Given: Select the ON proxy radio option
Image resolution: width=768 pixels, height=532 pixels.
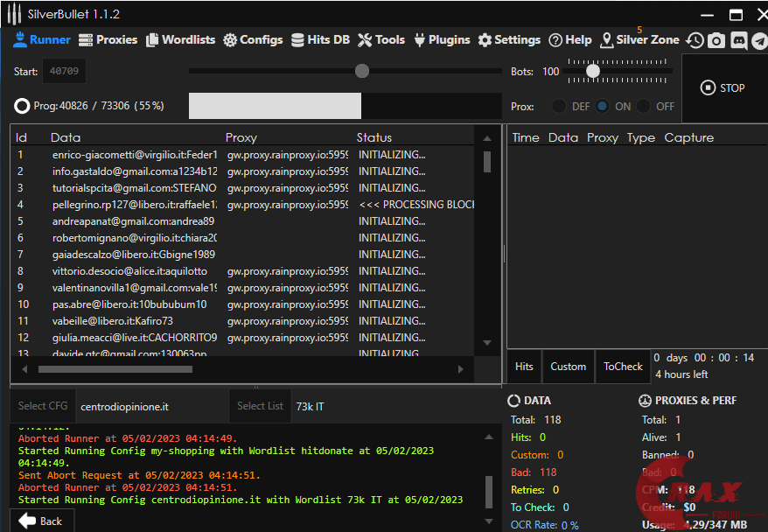Looking at the screenshot, I should pos(603,106).
